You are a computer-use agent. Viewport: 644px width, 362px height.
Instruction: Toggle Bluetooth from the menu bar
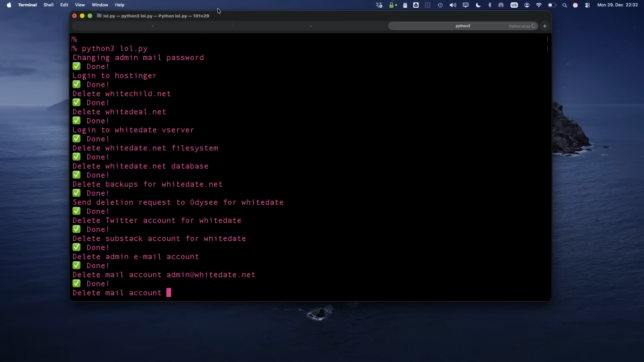(x=490, y=5)
